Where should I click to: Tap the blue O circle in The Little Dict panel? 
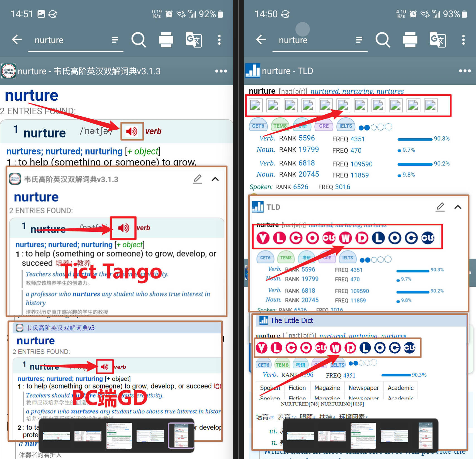(x=380, y=348)
